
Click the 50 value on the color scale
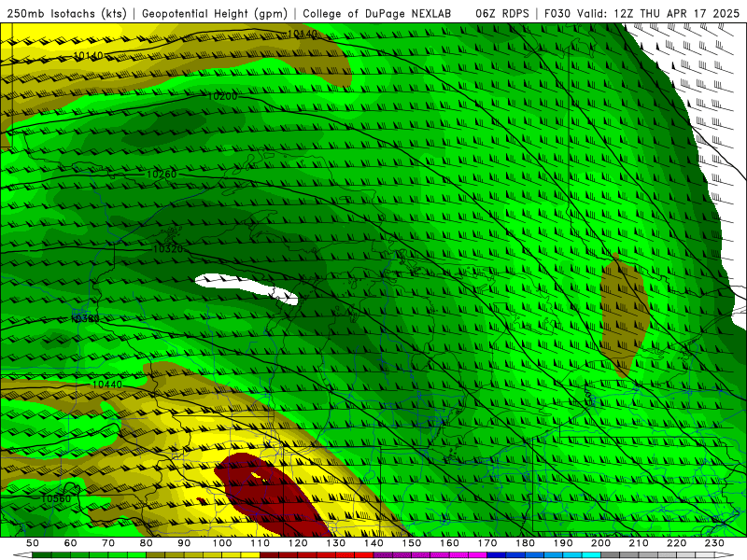[x=33, y=543]
